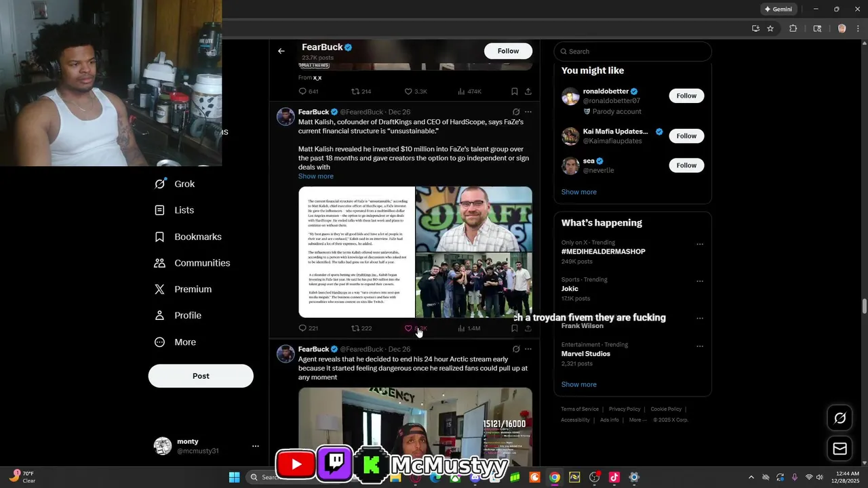868x488 pixels.
Task: Repost the Matt Kalish post (222)
Action: coord(355,328)
